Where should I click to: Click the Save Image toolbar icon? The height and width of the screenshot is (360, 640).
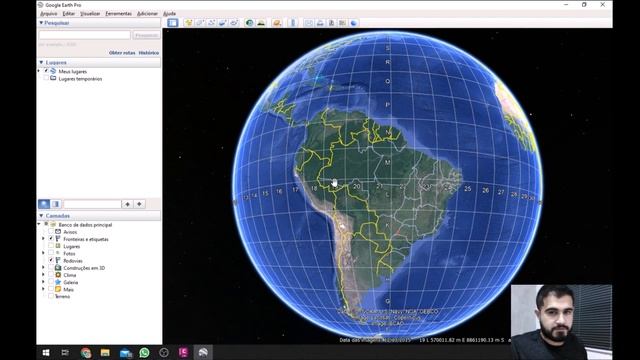click(x=331, y=23)
